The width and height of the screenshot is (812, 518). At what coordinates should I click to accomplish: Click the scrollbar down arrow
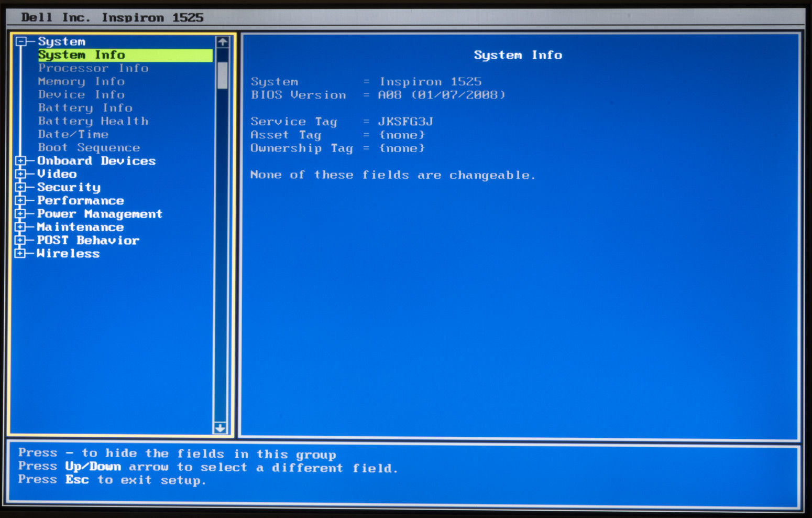click(221, 429)
